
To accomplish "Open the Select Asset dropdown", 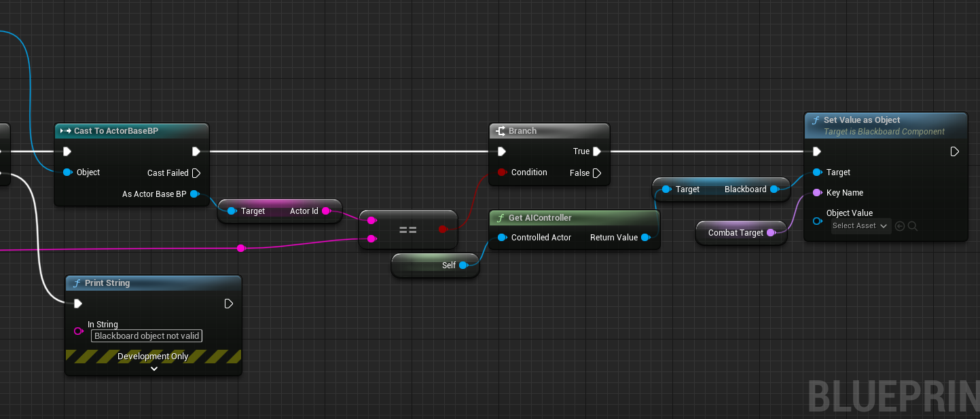I will (x=860, y=226).
